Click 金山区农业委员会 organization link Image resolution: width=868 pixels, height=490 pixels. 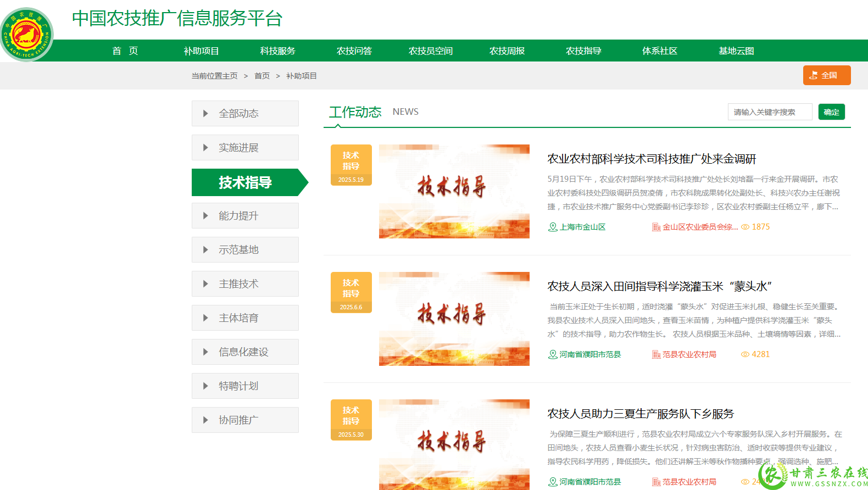tap(700, 227)
